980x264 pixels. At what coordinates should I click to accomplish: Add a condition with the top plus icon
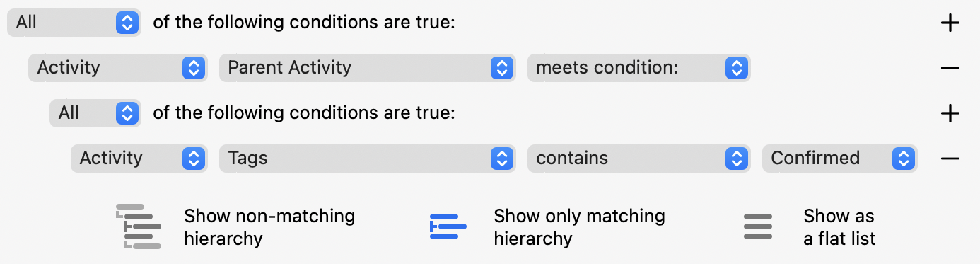click(950, 23)
